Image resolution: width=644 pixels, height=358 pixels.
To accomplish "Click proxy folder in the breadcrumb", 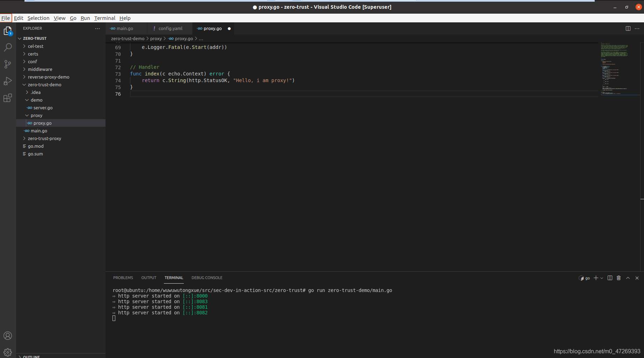I will (156, 38).
